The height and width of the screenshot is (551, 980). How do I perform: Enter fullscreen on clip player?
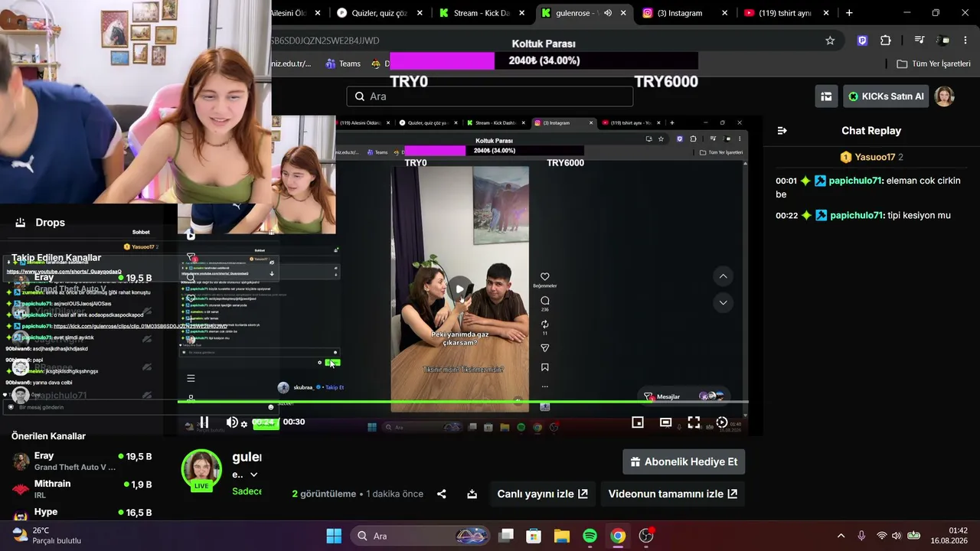[x=694, y=422]
